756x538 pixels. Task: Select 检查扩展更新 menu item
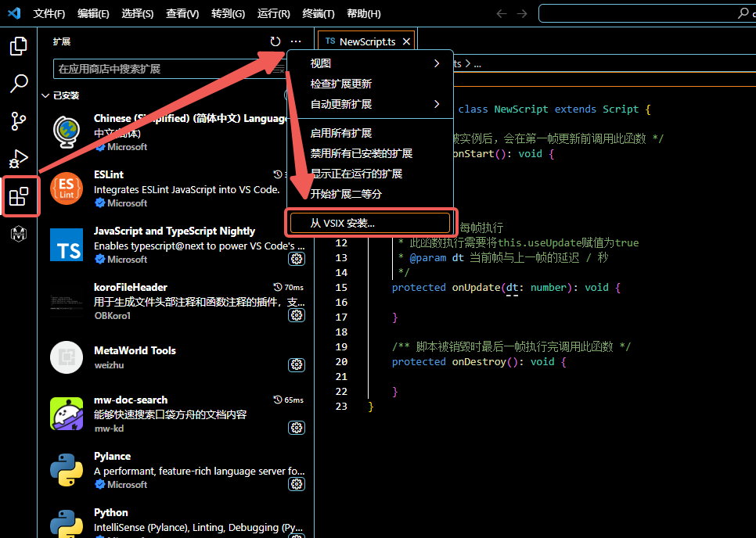[x=370, y=84]
